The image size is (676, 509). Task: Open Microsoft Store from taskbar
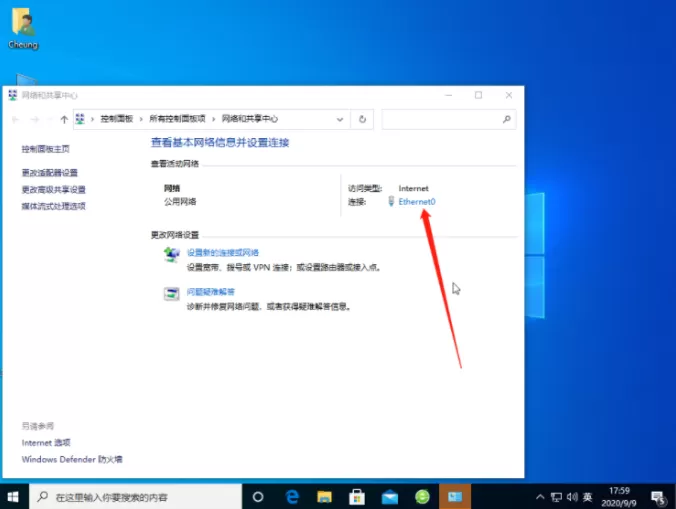357,497
